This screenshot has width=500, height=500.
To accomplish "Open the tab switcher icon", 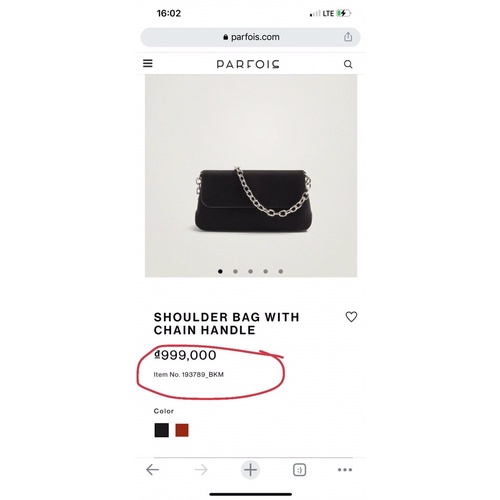I will pyautogui.click(x=299, y=470).
